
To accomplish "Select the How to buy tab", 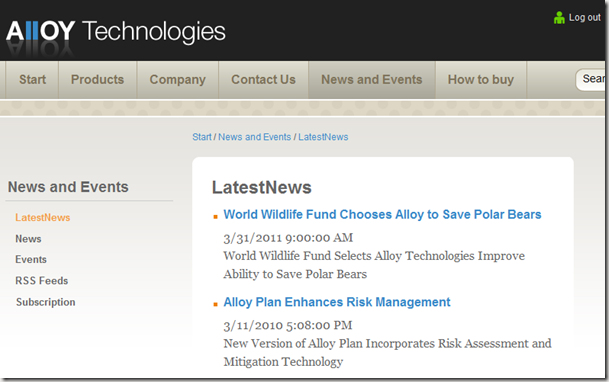I will tap(481, 80).
